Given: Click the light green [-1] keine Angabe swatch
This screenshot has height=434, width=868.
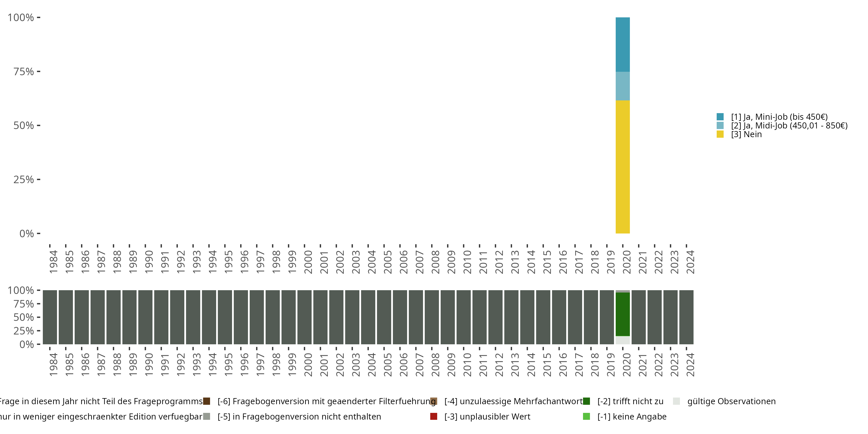Looking at the screenshot, I should pyautogui.click(x=586, y=416).
